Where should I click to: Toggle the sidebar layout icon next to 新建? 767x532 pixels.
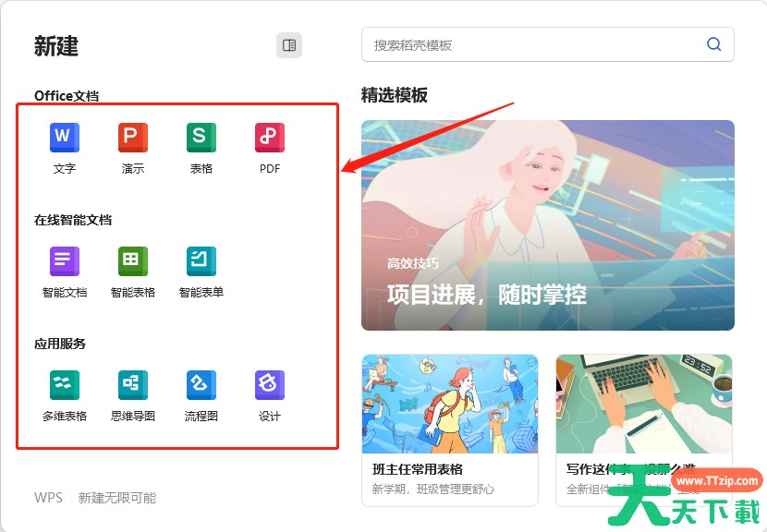pos(289,45)
